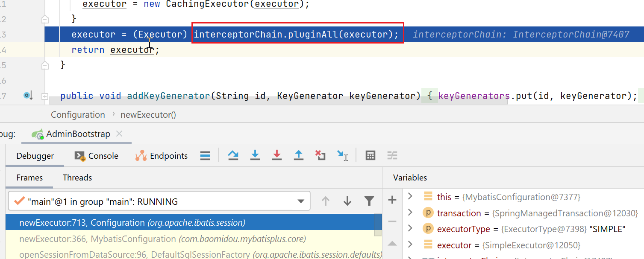Expand the transaction variable node

410,212
